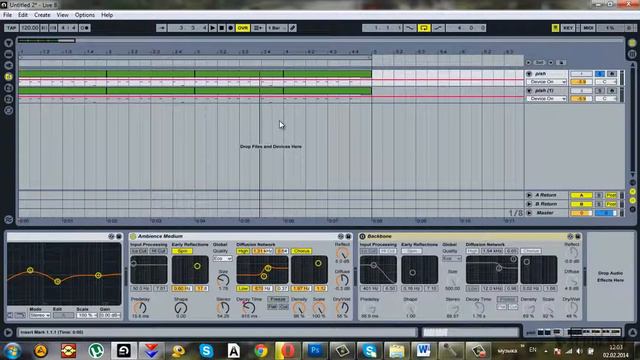640x360 pixels.
Task: Toggle the browser show/hide triangle
Action: click(8, 43)
